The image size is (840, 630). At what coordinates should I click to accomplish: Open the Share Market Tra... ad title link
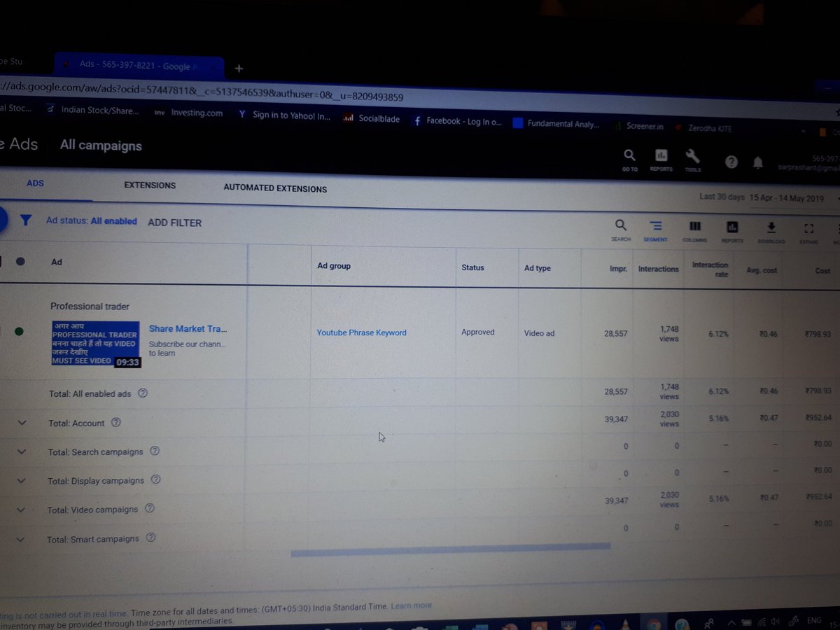[x=188, y=328]
